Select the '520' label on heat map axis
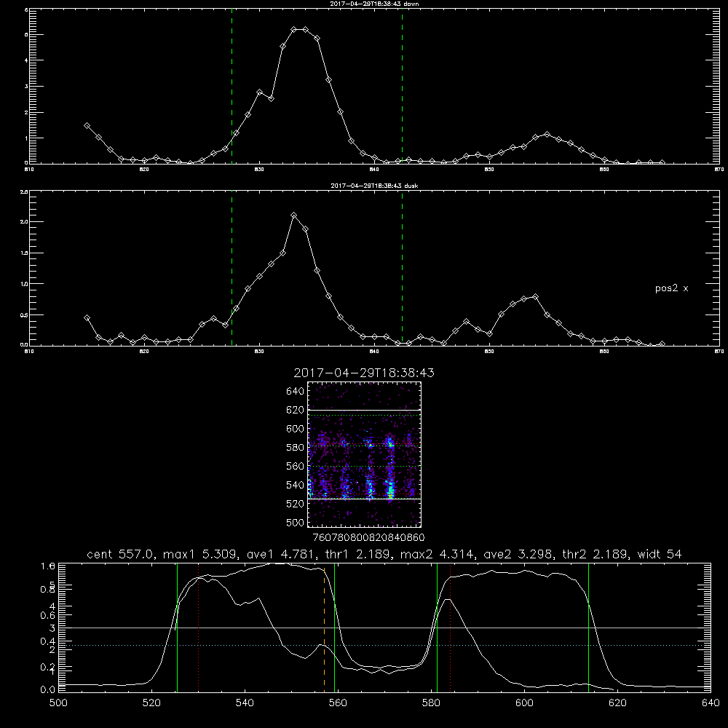 (296, 504)
